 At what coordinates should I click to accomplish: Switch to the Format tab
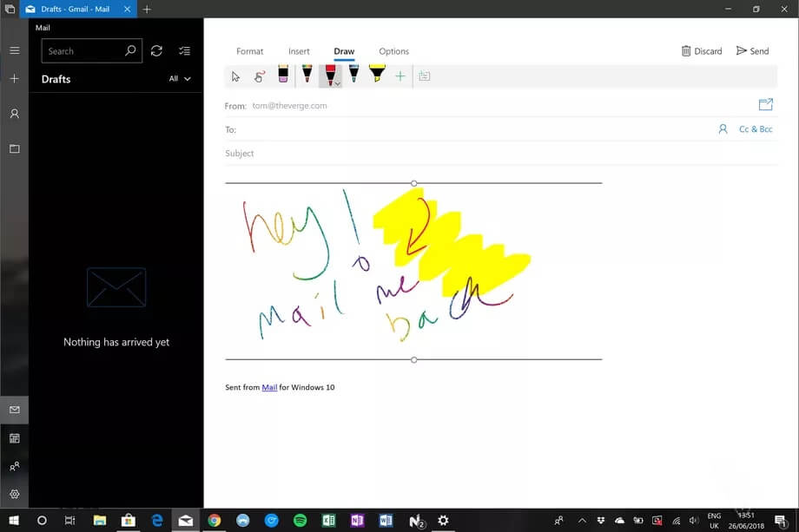[x=250, y=51]
